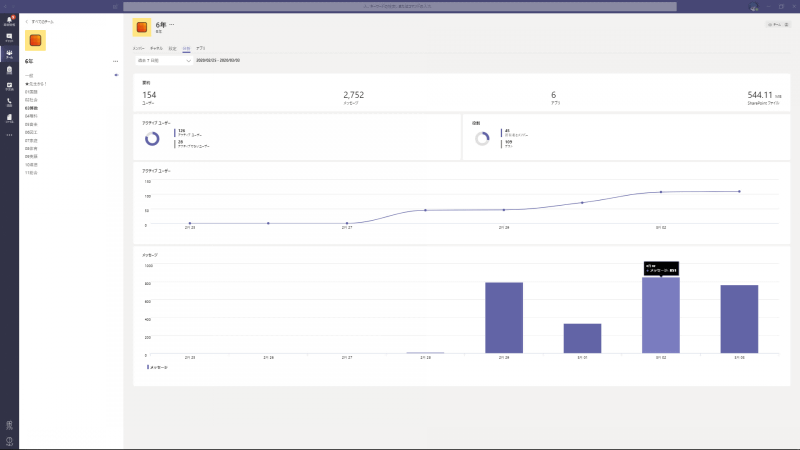Click the チーム button at top right

776,24
